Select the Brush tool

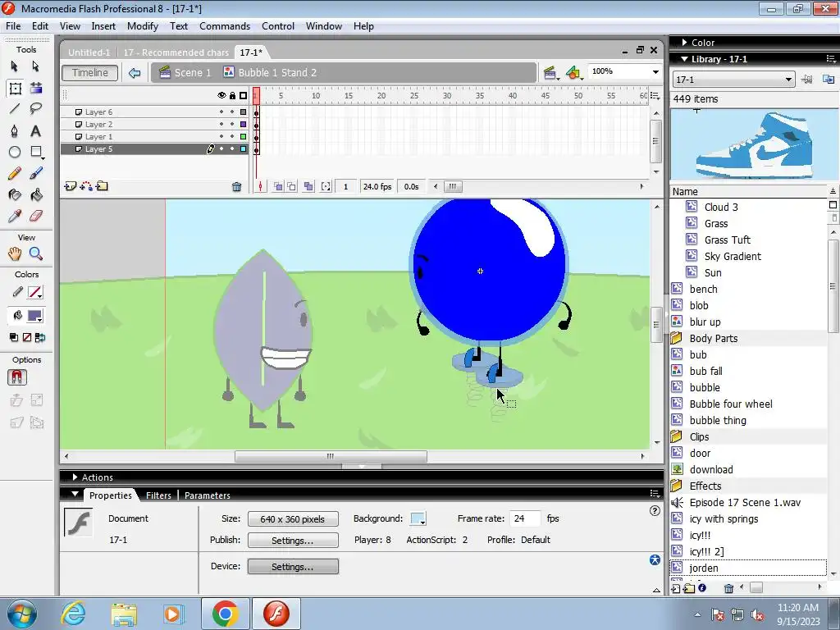[36, 173]
